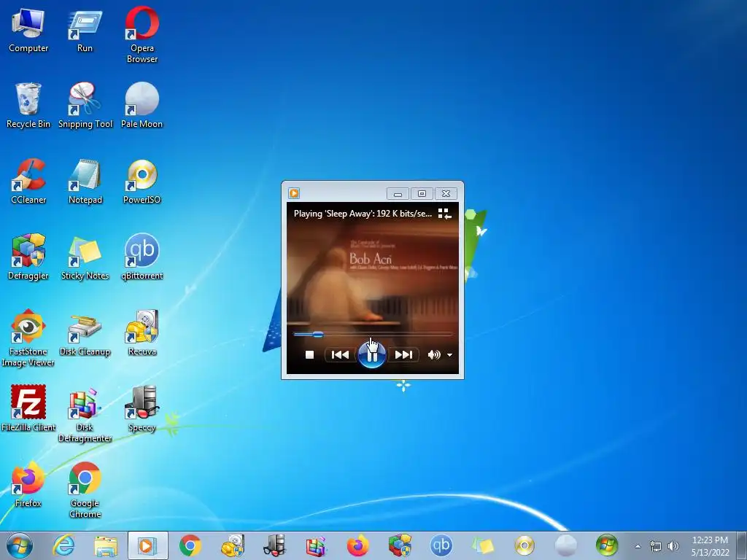The height and width of the screenshot is (560, 747).
Task: Launch PowerISO from the taskbar
Action: 524,545
